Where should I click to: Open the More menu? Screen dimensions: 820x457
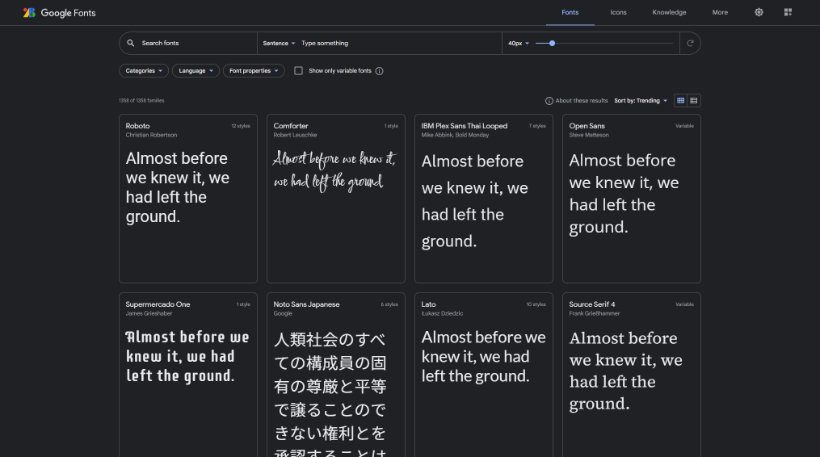[720, 13]
